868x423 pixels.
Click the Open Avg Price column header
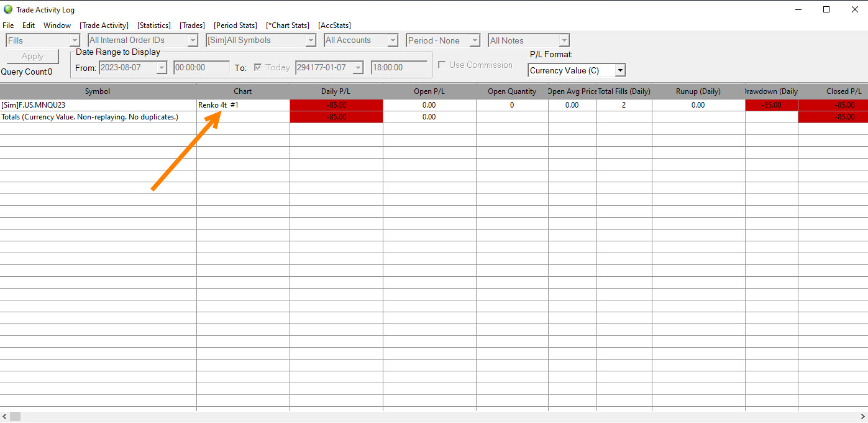572,91
